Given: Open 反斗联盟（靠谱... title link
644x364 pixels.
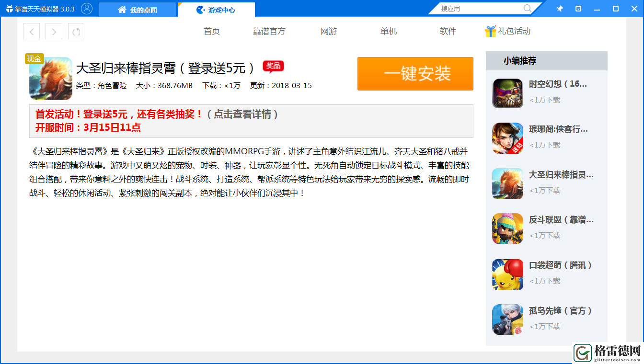Looking at the screenshot, I should click(561, 220).
